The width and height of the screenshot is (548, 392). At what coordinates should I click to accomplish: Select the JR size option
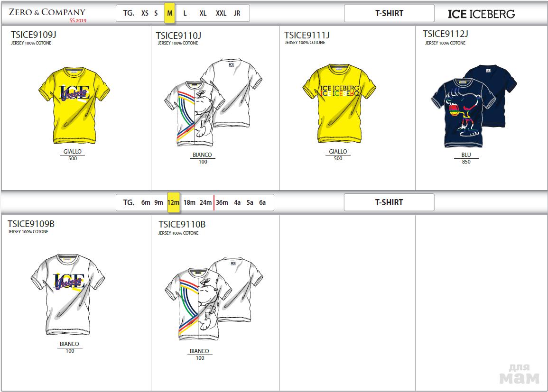point(237,13)
